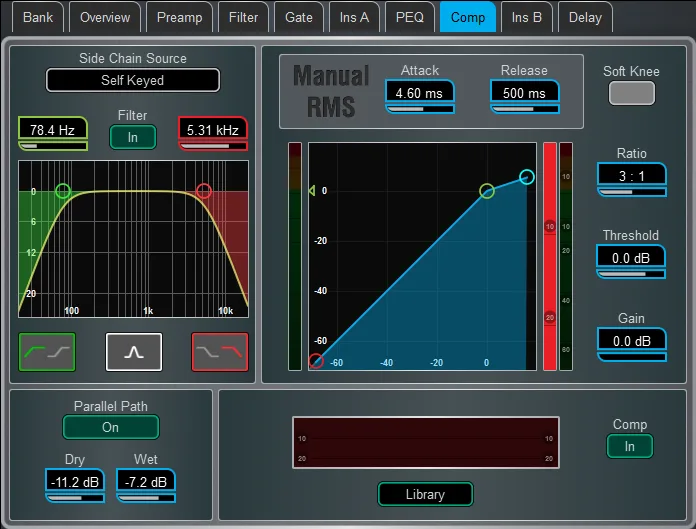Screen dimensions: 696x529
Task: Open the Manual RMS compressor type selector
Action: point(331,91)
